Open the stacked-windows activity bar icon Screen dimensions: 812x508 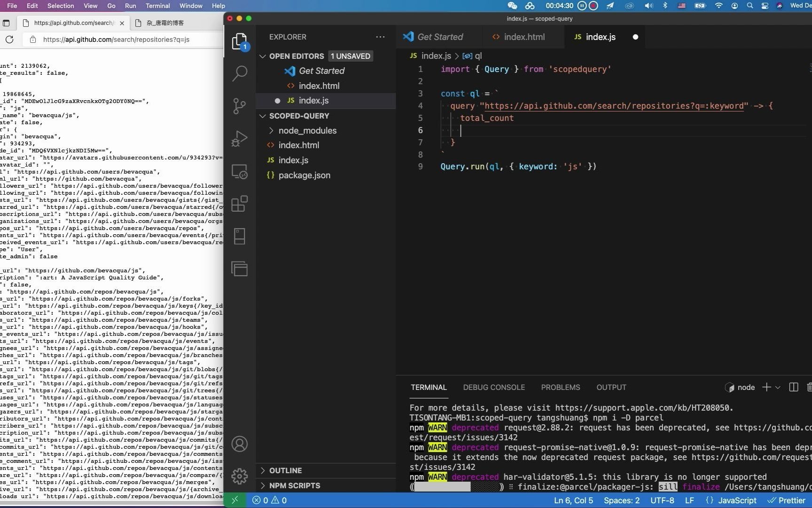pyautogui.click(x=240, y=269)
